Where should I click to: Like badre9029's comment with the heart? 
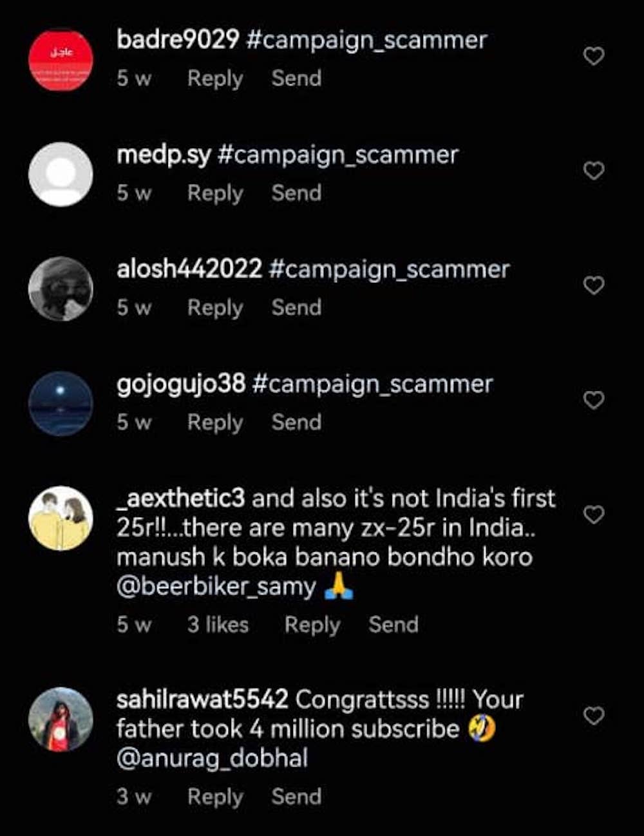[593, 56]
